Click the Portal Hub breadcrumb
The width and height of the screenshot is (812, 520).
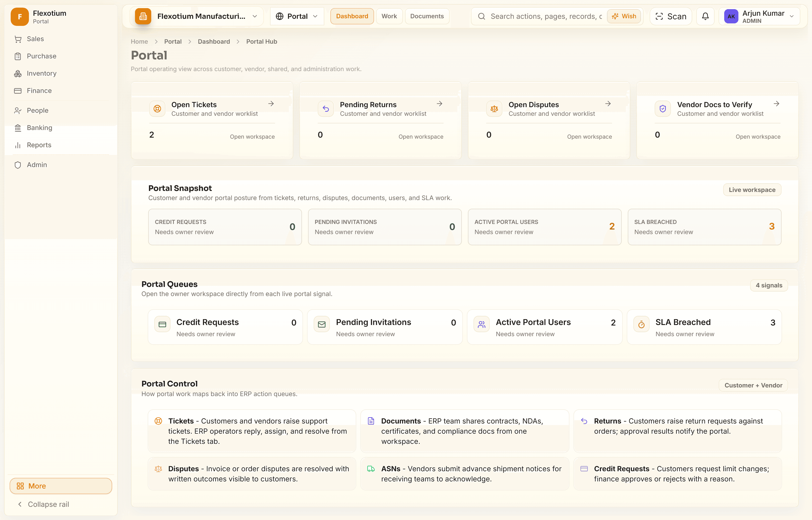tap(261, 42)
